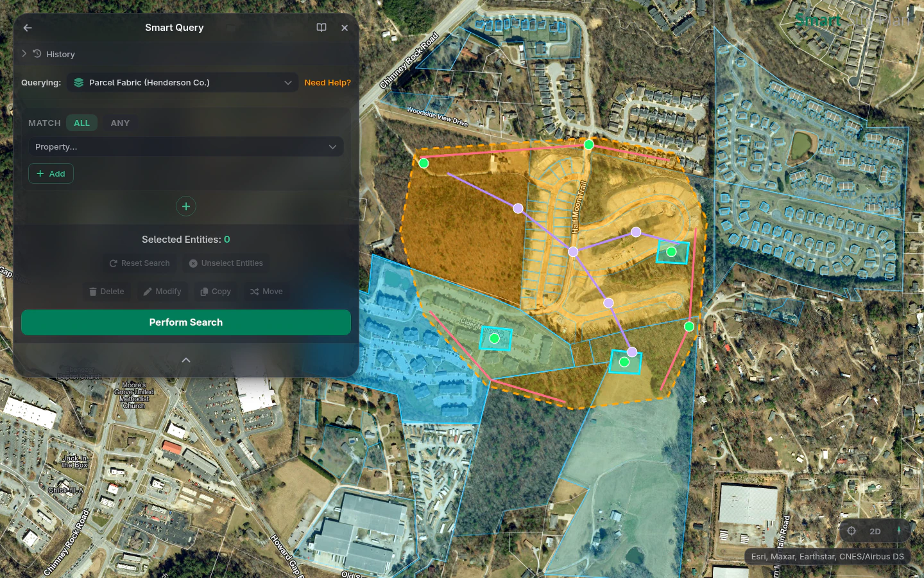The height and width of the screenshot is (578, 924).
Task: Select green vertex at Half Moon Trail's north end
Action: [x=589, y=144]
